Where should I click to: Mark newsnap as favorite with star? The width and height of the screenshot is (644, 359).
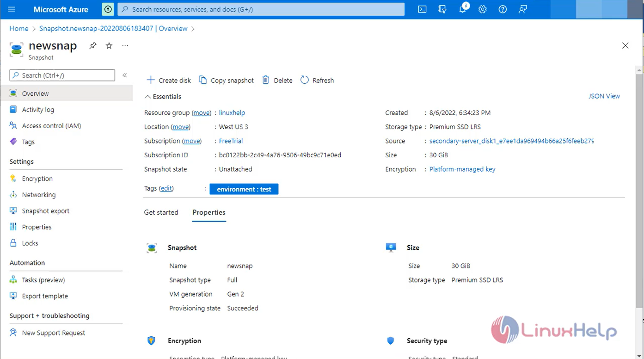(x=109, y=46)
